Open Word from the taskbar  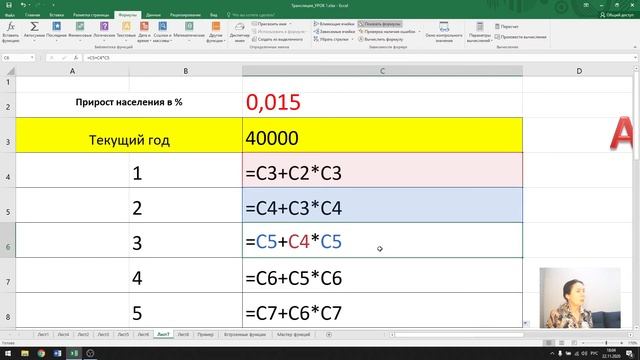(x=58, y=353)
